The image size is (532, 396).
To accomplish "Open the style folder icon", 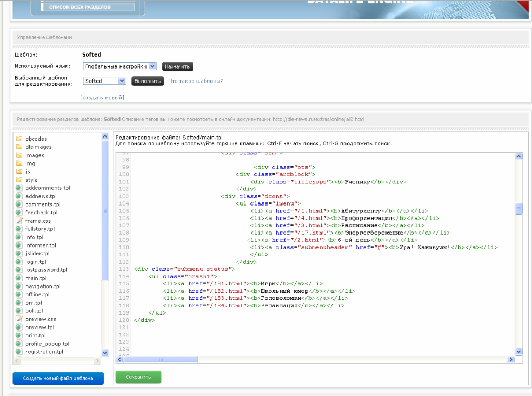I will pyautogui.click(x=19, y=180).
